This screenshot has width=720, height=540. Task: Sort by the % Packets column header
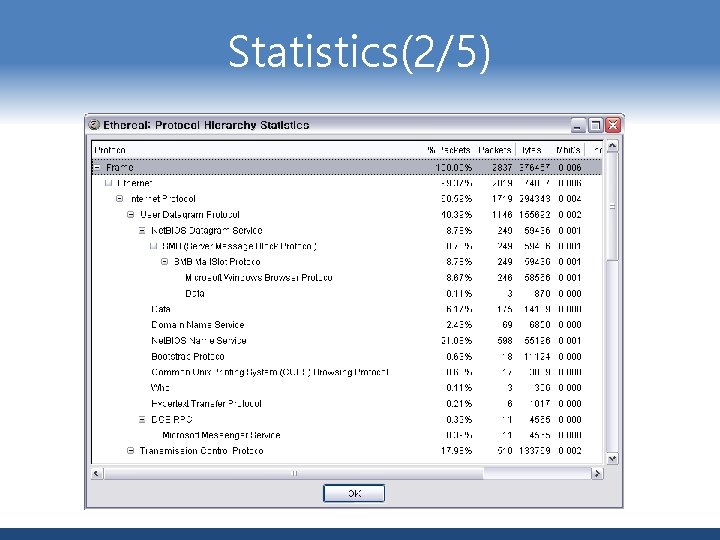click(x=449, y=150)
